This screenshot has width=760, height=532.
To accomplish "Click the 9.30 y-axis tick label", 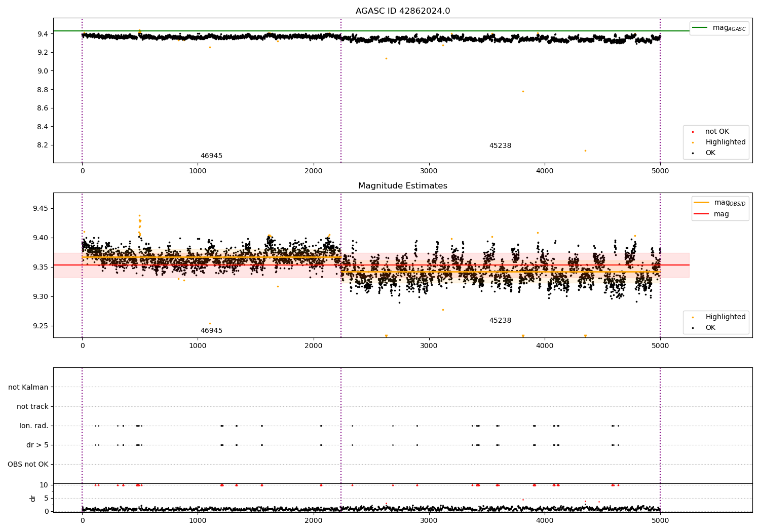I will (x=41, y=297).
